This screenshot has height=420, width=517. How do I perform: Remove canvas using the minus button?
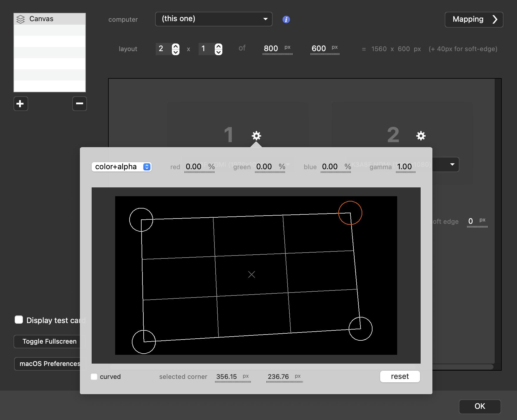[79, 104]
